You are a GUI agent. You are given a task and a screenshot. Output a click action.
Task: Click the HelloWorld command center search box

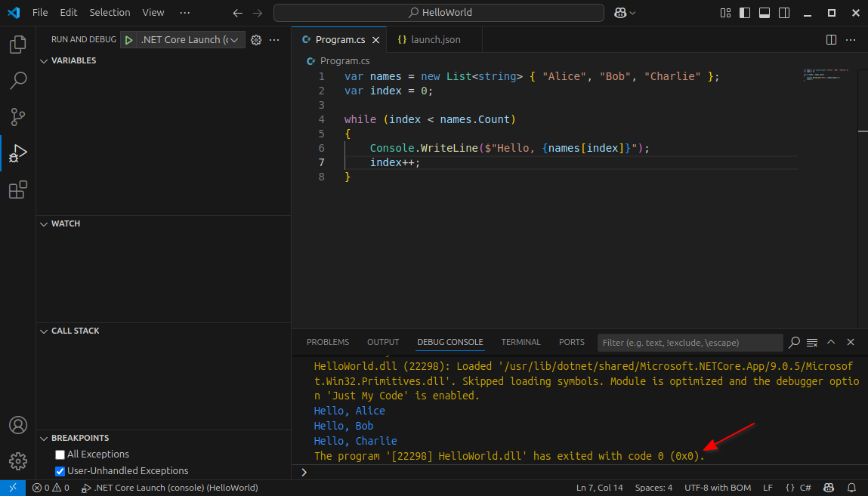[439, 13]
